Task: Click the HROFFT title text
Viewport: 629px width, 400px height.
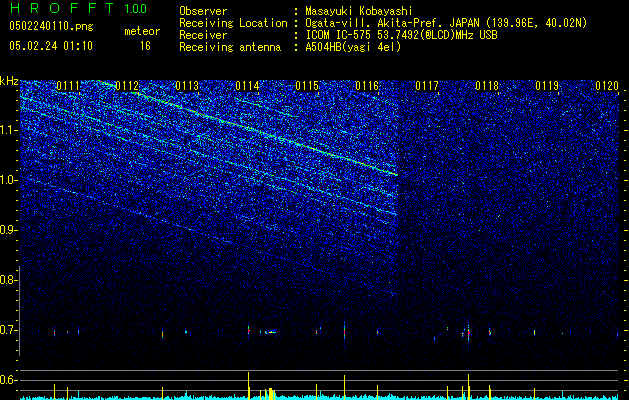Action: point(62,8)
